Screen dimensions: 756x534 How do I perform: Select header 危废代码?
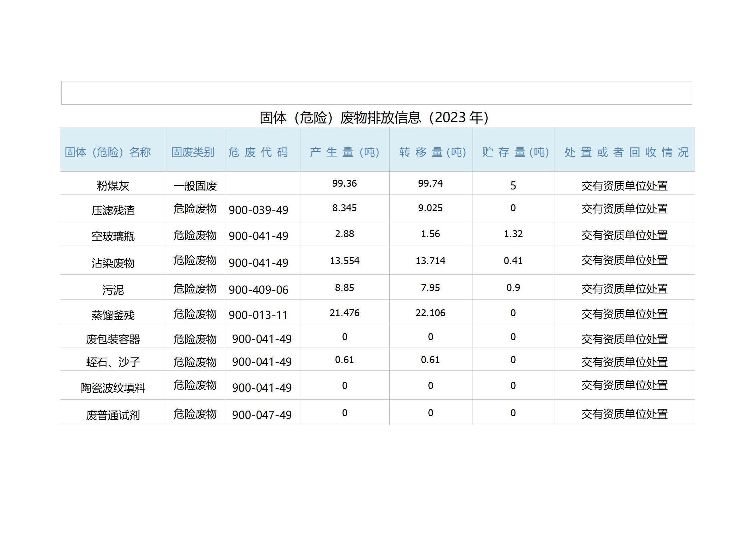[258, 152]
